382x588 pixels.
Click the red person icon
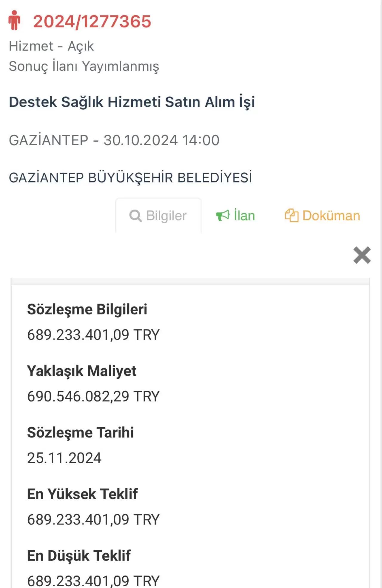(x=14, y=20)
